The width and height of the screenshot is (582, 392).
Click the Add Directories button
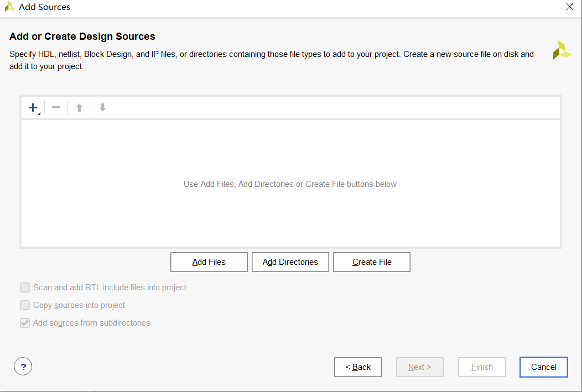[290, 262]
